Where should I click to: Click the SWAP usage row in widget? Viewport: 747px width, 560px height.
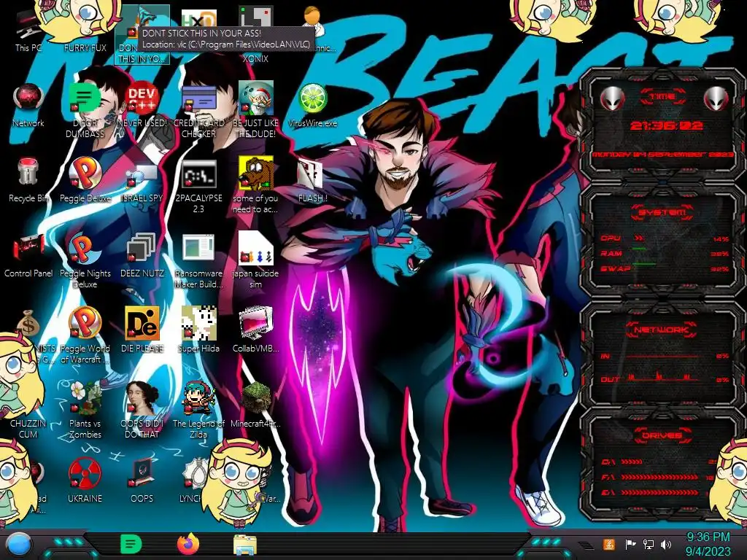pos(664,268)
